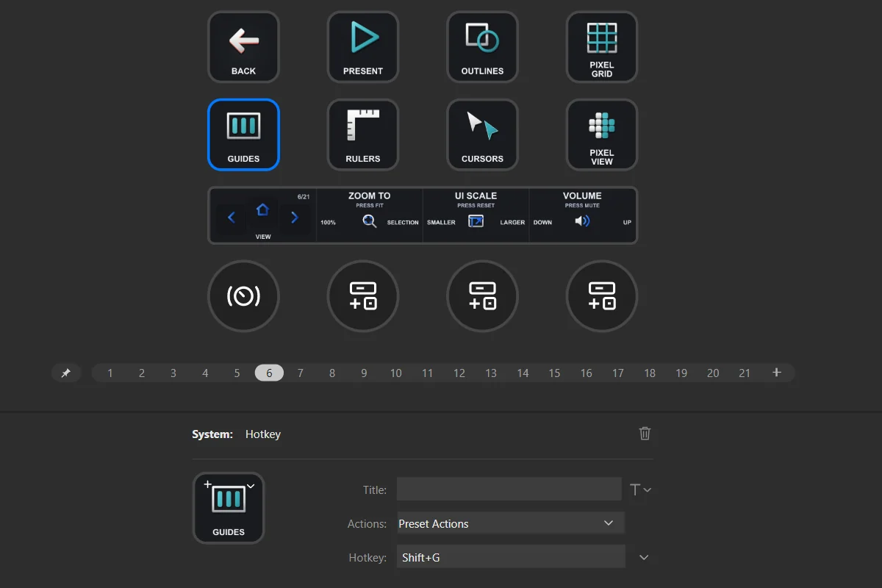Click the next view arrow on touch strip
This screenshot has width=882, height=588.
294,218
